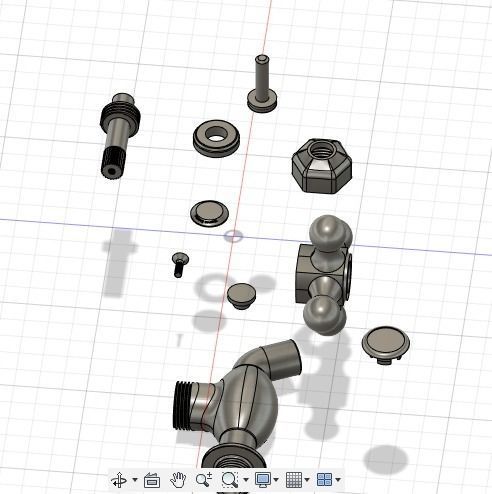Select the Pan hand tool
Screen dimensions: 492x494
pos(178,480)
